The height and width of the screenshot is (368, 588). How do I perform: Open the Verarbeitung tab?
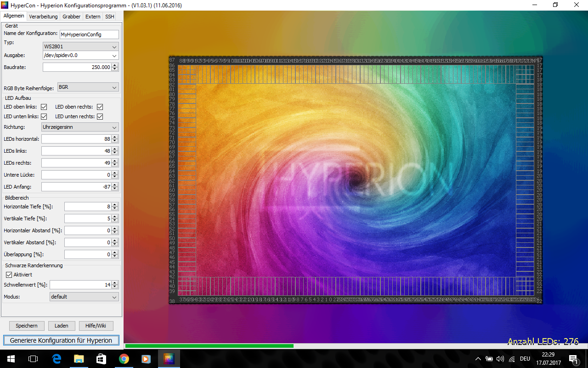coord(43,17)
